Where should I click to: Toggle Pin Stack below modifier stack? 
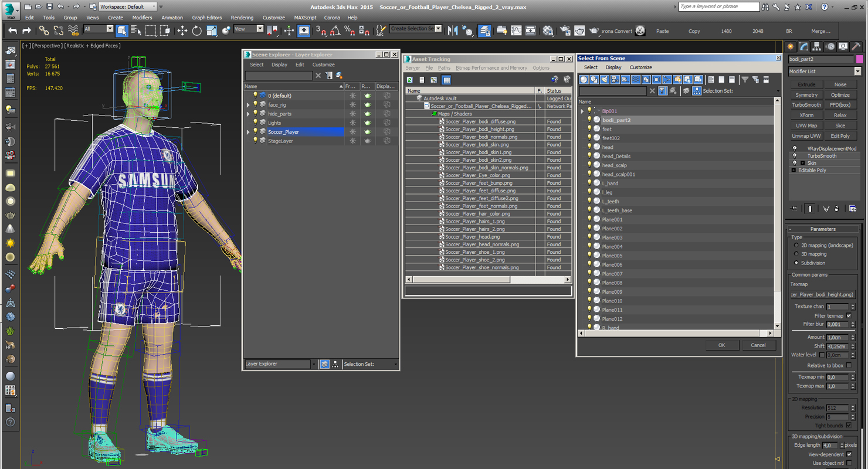(x=794, y=208)
